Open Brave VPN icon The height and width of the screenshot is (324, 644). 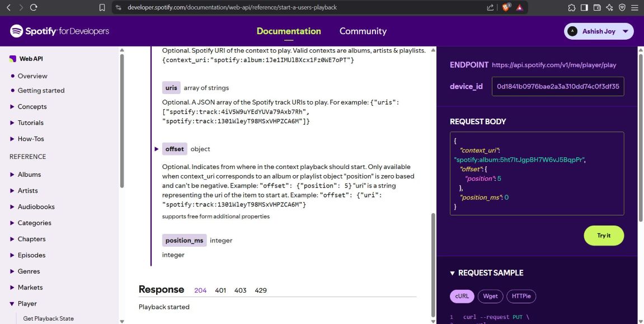click(622, 7)
